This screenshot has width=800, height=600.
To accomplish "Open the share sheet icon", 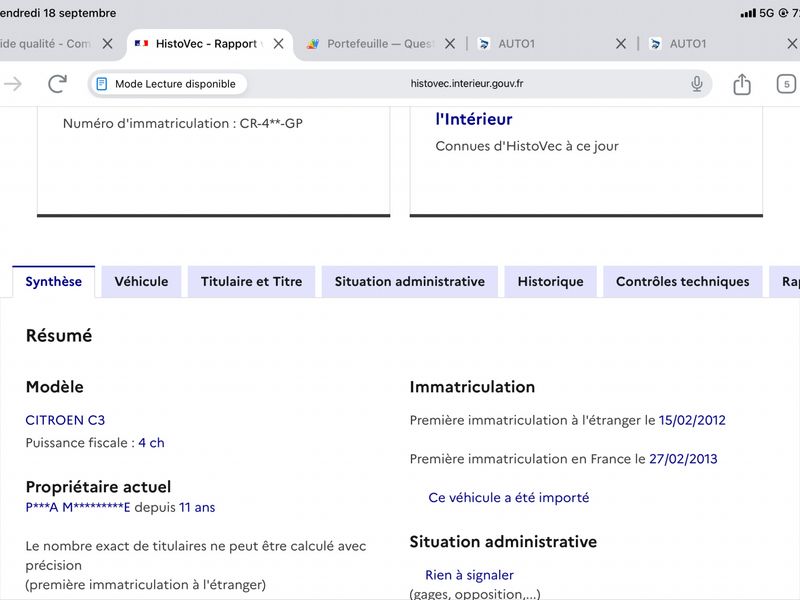I will pyautogui.click(x=741, y=84).
